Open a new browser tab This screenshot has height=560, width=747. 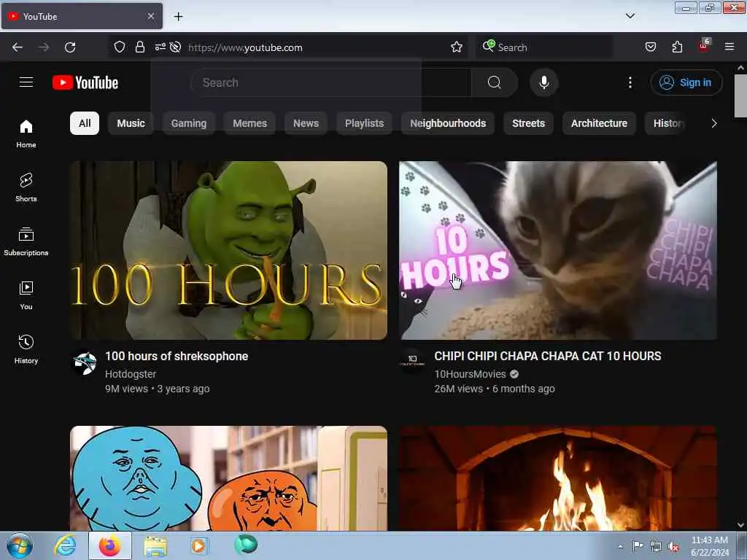pyautogui.click(x=178, y=17)
